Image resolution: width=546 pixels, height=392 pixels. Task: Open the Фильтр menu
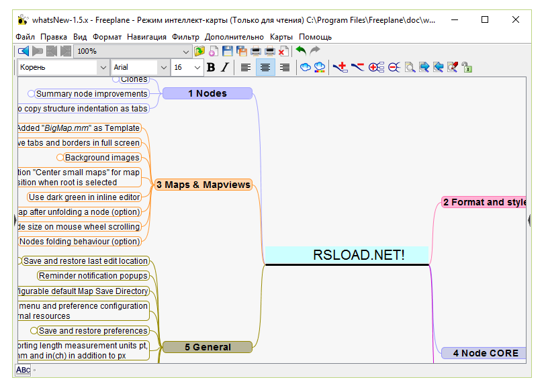[185, 37]
